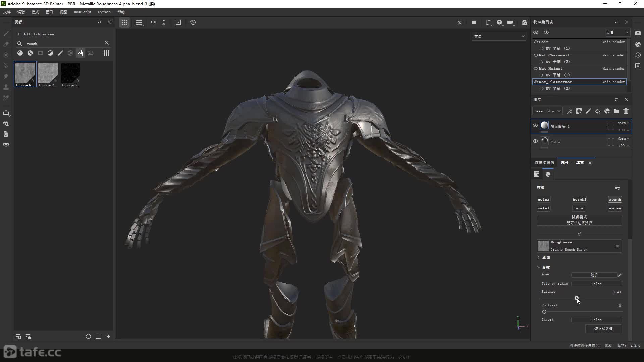Filter assets by smart materials icon
This screenshot has height=362, width=644.
30,53
